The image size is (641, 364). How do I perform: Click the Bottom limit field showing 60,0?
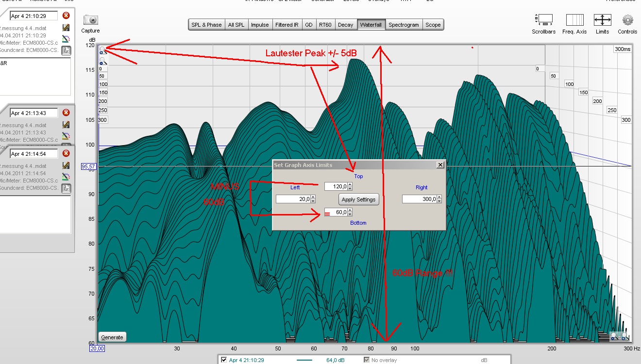point(336,212)
